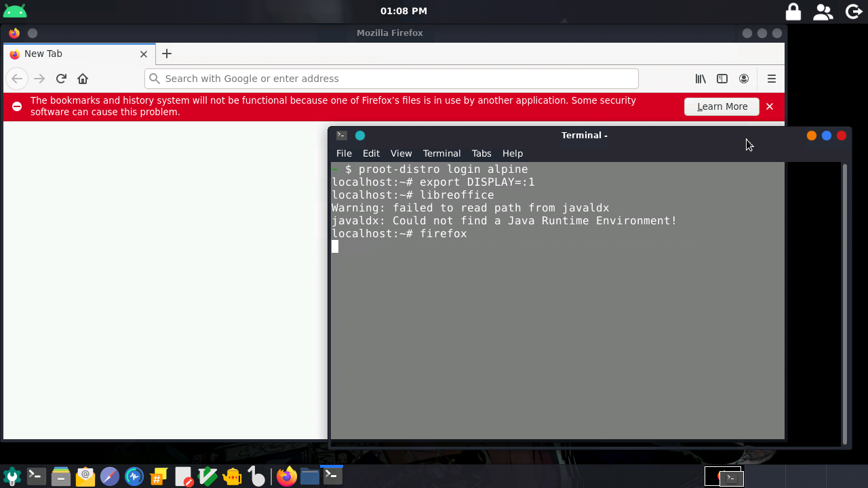Switch to fourth workspace in pager
This screenshot has height=488, width=868.
tap(846, 476)
